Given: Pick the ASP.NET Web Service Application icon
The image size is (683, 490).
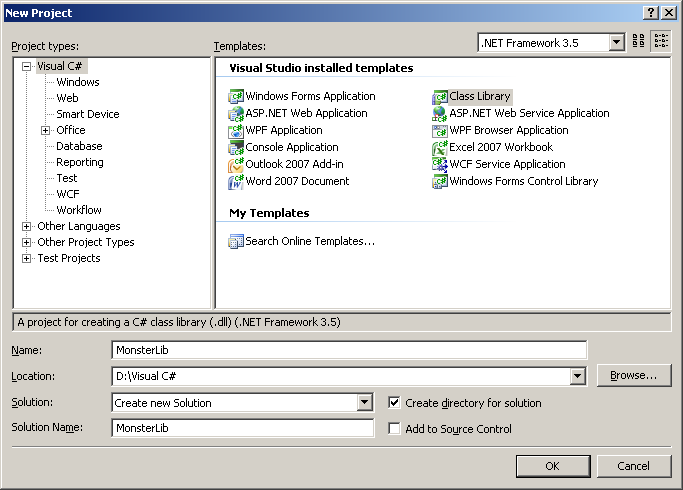Looking at the screenshot, I should click(440, 114).
